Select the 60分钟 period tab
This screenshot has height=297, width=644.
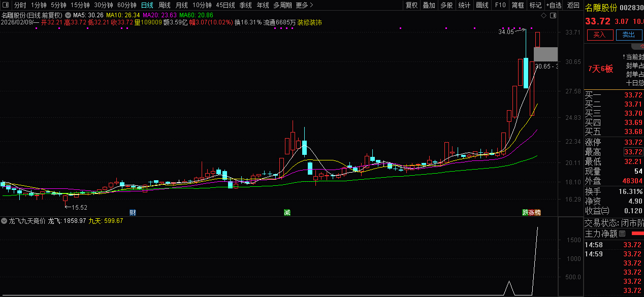pos(126,5)
